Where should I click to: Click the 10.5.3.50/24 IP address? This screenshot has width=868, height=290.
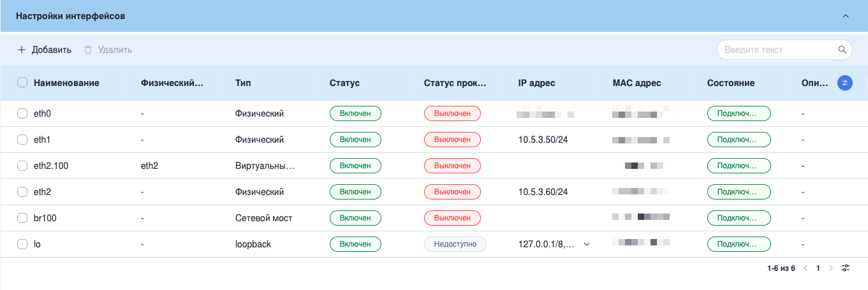pyautogui.click(x=543, y=140)
